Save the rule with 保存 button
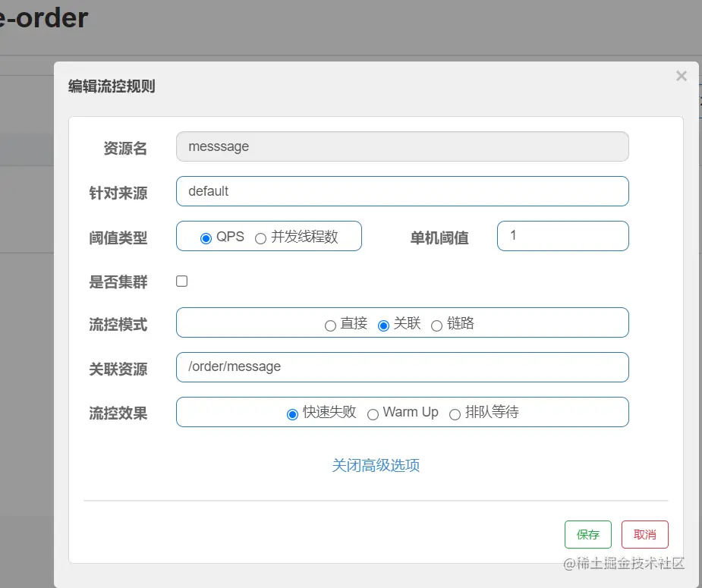The height and width of the screenshot is (588, 702). coord(588,534)
